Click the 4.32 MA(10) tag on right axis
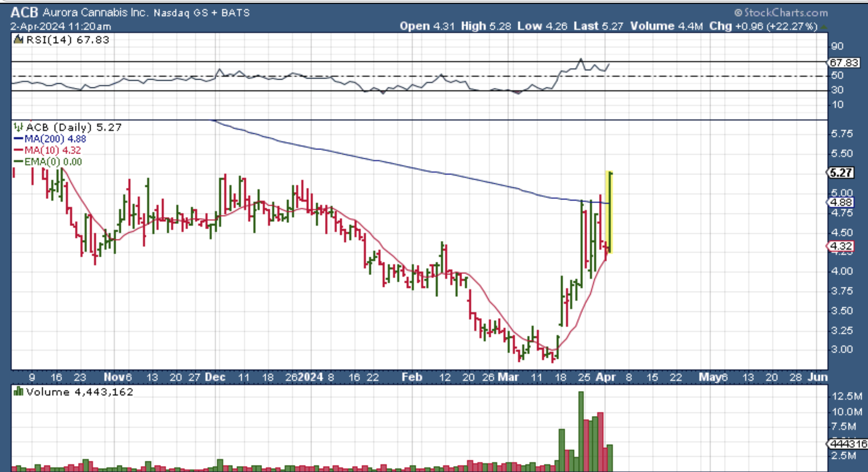The width and height of the screenshot is (868, 472). click(x=841, y=246)
